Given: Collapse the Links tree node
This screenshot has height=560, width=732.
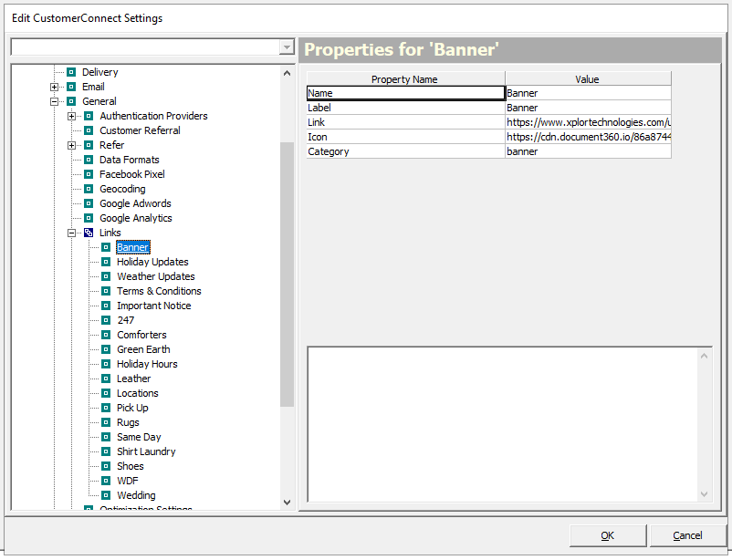Looking at the screenshot, I should pyautogui.click(x=71, y=233).
